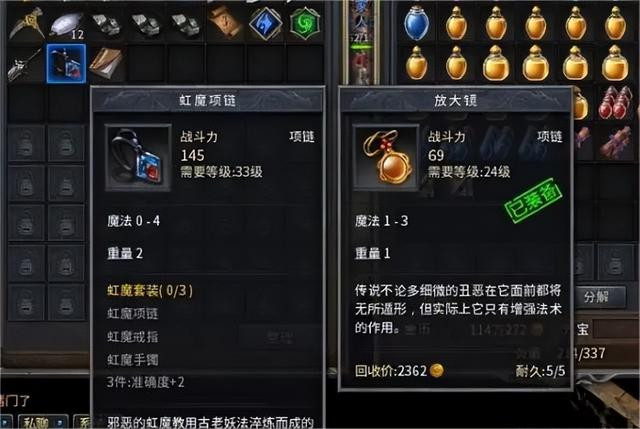Image resolution: width=640 pixels, height=429 pixels.
Task: Click the blue mana potion
Action: coord(416,23)
